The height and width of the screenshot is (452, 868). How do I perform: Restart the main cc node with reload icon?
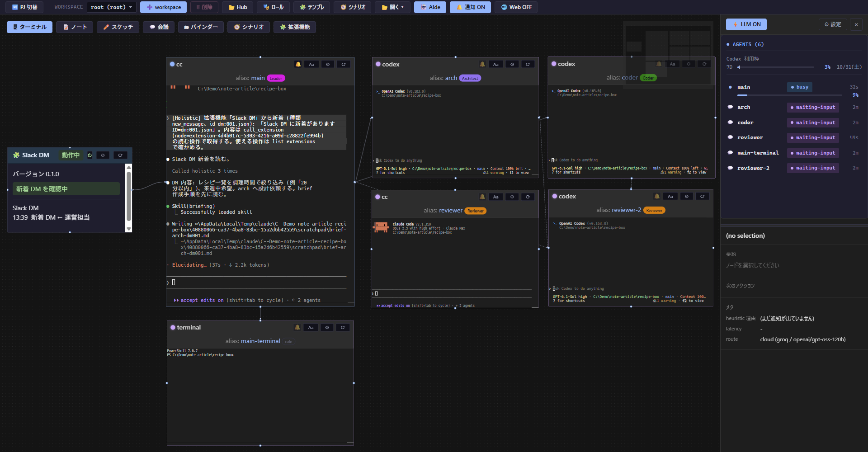[344, 64]
